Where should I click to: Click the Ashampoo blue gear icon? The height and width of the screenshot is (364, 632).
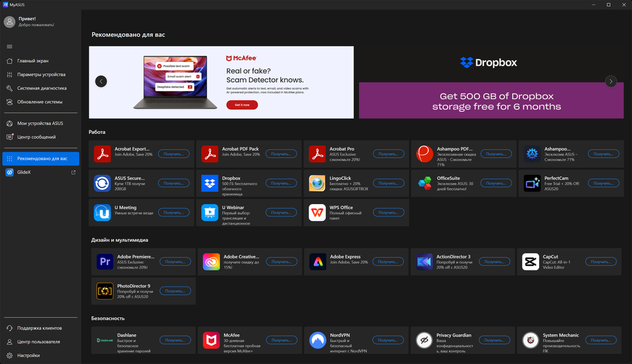tap(532, 154)
